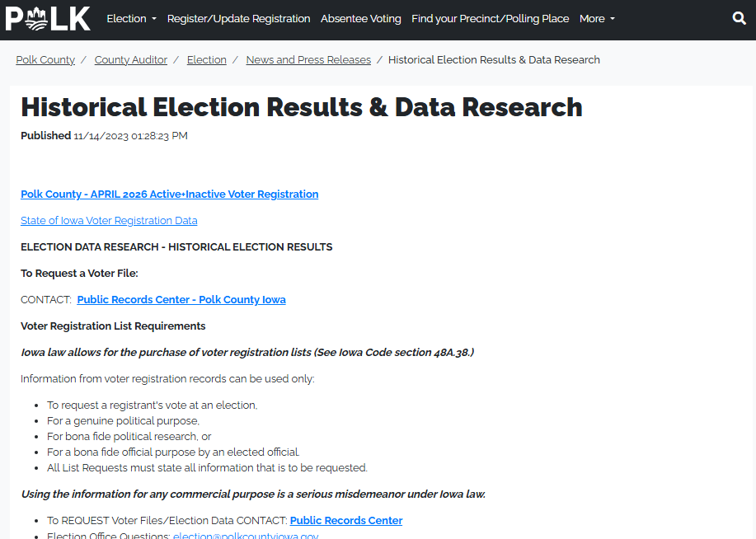Click the Historical Election Results page heading
The image size is (756, 539).
point(302,107)
